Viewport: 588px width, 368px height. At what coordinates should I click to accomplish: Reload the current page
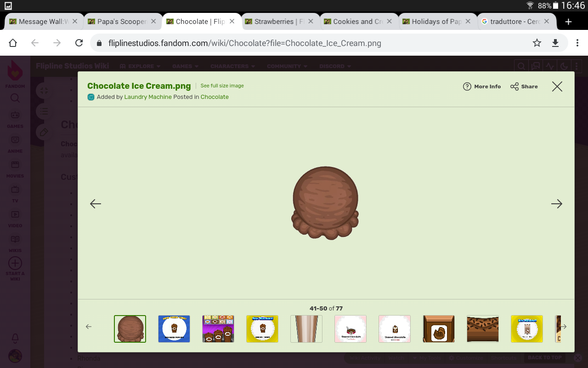(79, 43)
